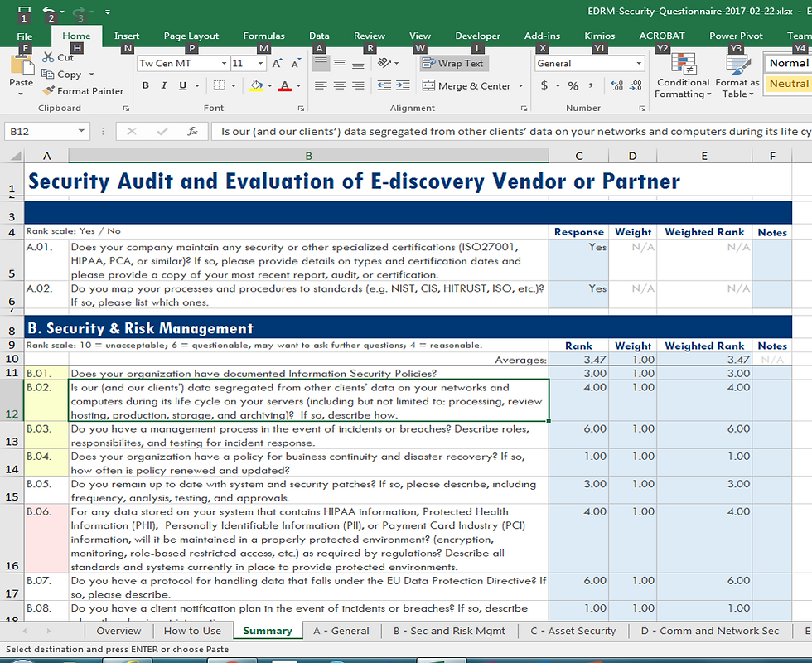
Task: Click the Paste clipboard icon
Action: click(x=22, y=66)
